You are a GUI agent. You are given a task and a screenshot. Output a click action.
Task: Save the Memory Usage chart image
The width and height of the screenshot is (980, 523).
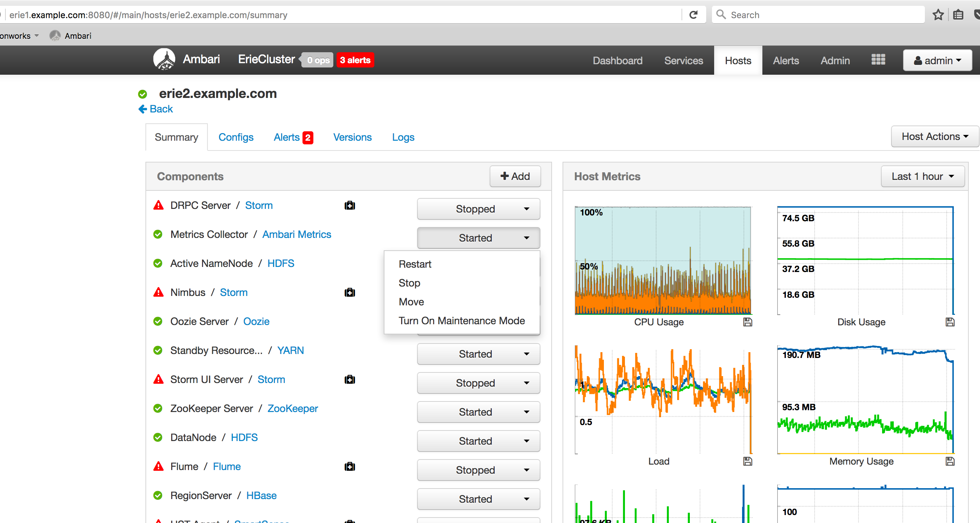[x=950, y=461]
